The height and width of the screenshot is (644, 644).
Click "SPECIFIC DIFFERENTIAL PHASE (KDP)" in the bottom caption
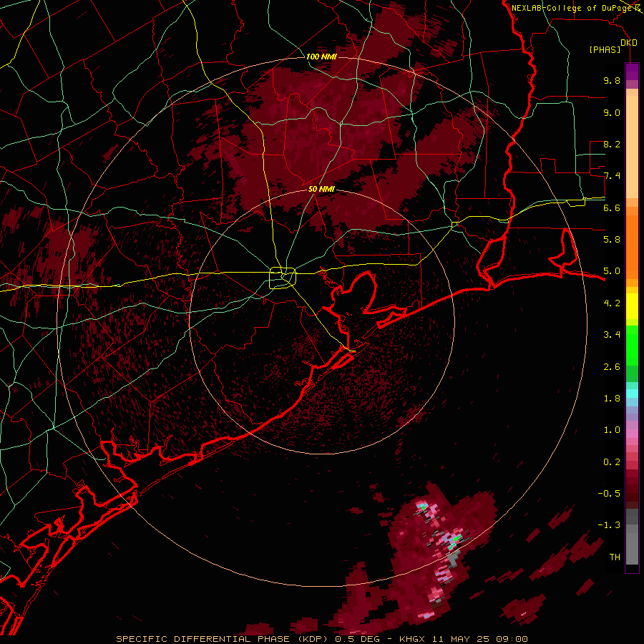coord(223,639)
